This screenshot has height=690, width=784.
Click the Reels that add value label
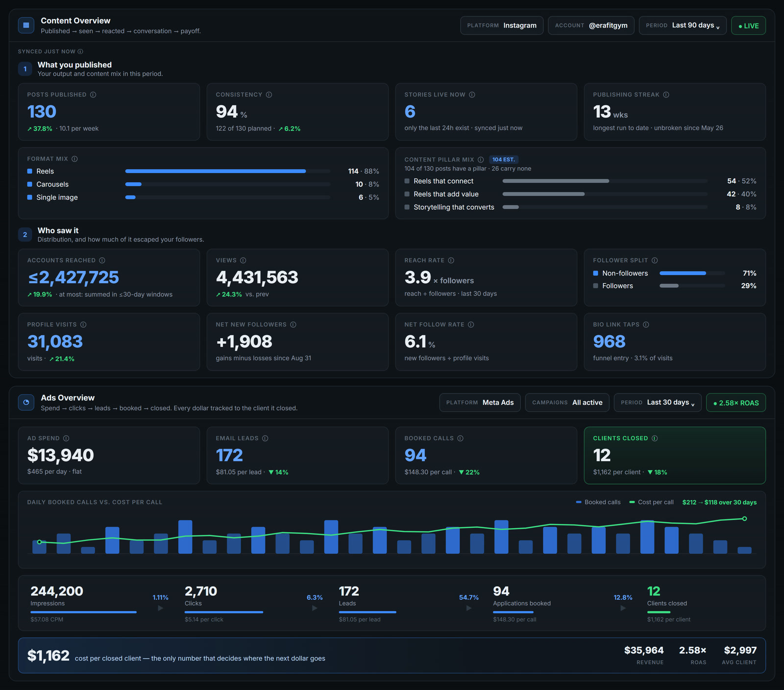pos(446,194)
